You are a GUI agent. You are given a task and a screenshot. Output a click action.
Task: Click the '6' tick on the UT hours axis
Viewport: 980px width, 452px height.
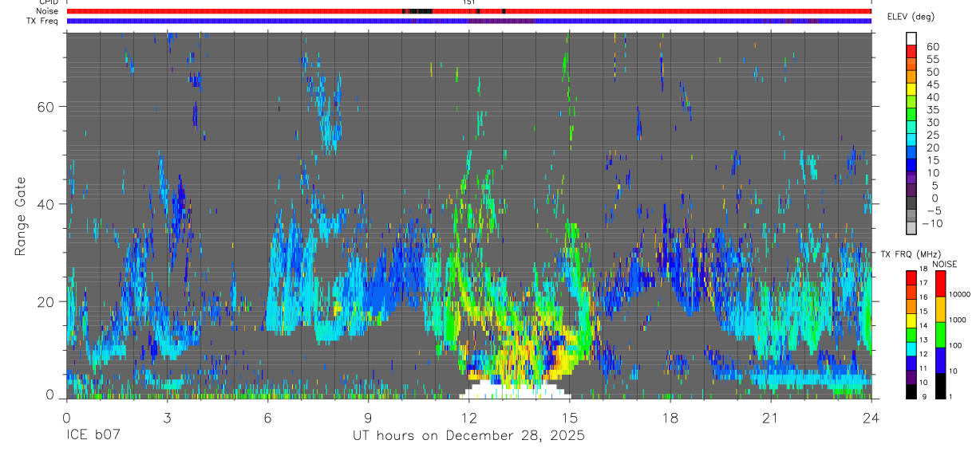[267, 418]
